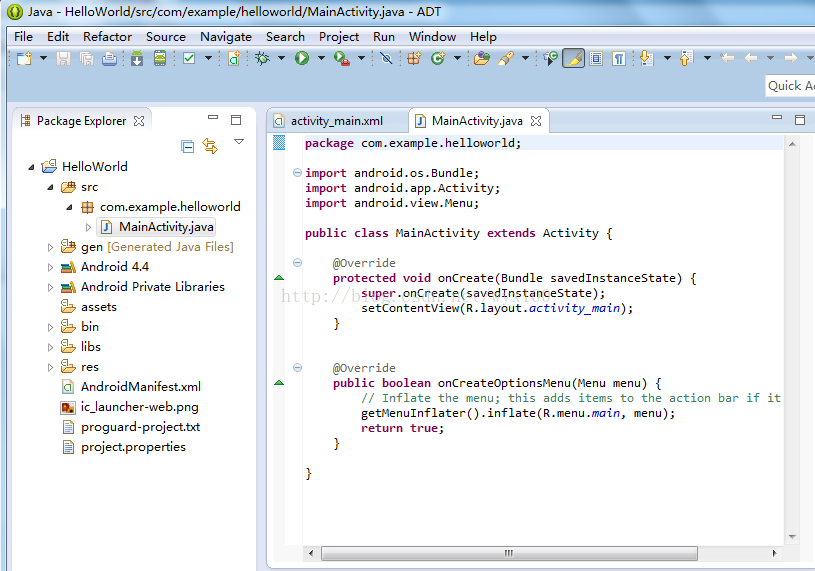Toggle Block Selection Mode icon
This screenshot has height=571, width=815.
coord(596,58)
